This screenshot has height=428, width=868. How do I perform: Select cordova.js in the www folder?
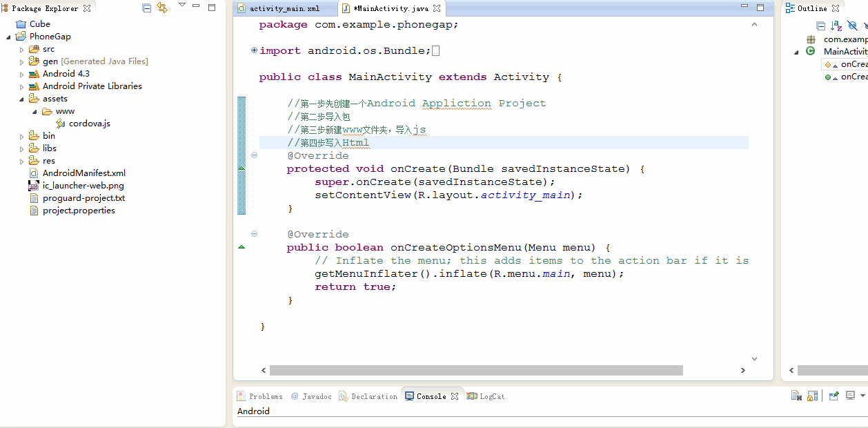pyautogui.click(x=90, y=124)
